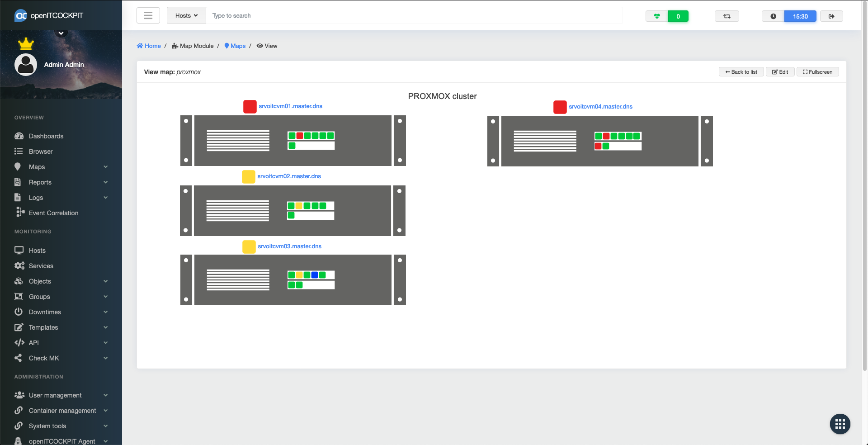The width and height of the screenshot is (868, 445).
Task: Click the floating apps grid button
Action: pos(840,424)
